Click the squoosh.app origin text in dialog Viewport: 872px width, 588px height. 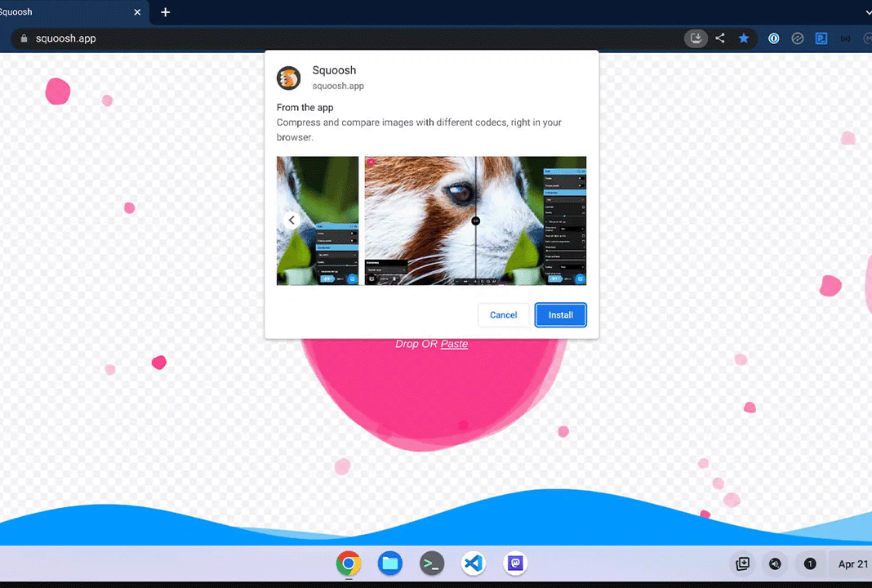(x=338, y=86)
